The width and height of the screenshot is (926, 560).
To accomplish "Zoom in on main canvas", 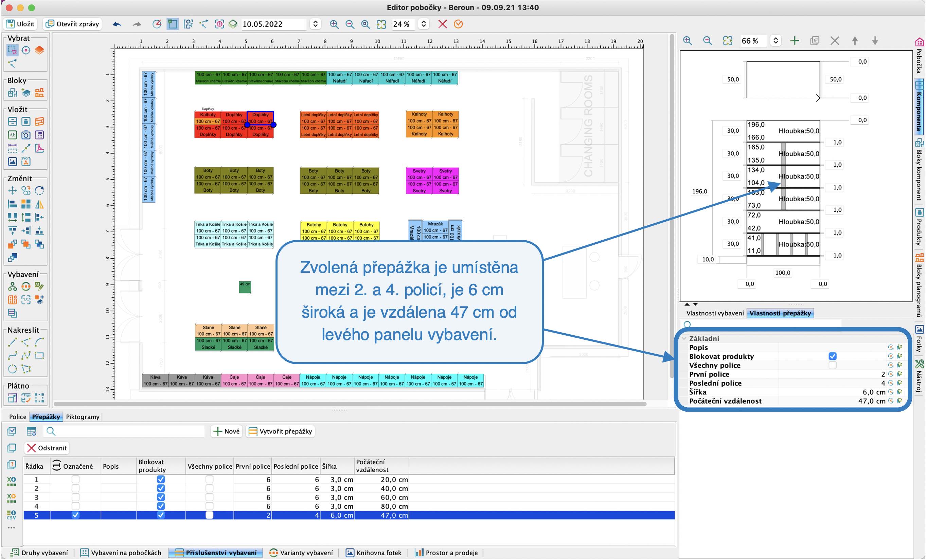I will 334,24.
